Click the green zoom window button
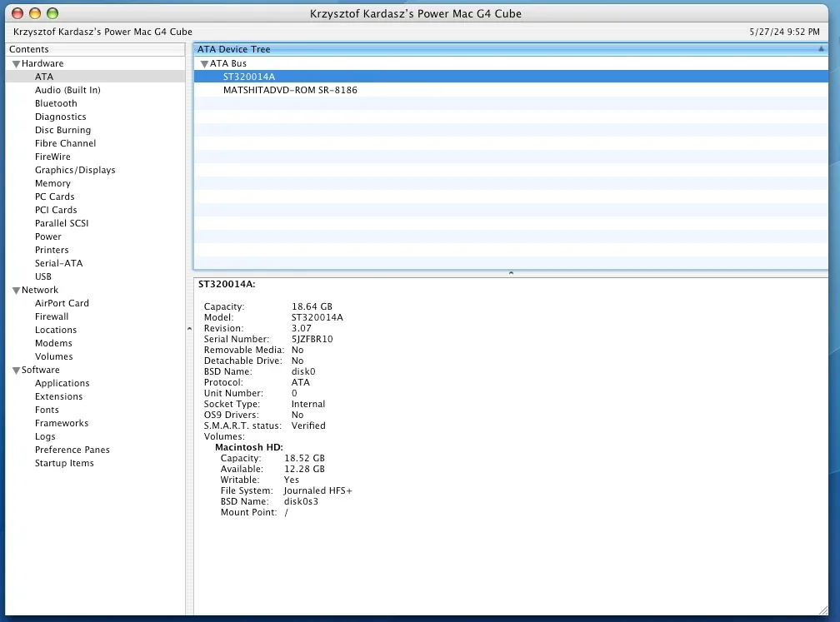This screenshot has width=840, height=622. [x=52, y=13]
